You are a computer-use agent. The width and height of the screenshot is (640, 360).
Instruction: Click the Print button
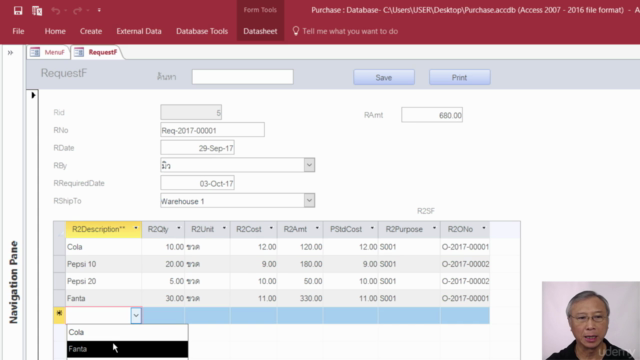(460, 78)
